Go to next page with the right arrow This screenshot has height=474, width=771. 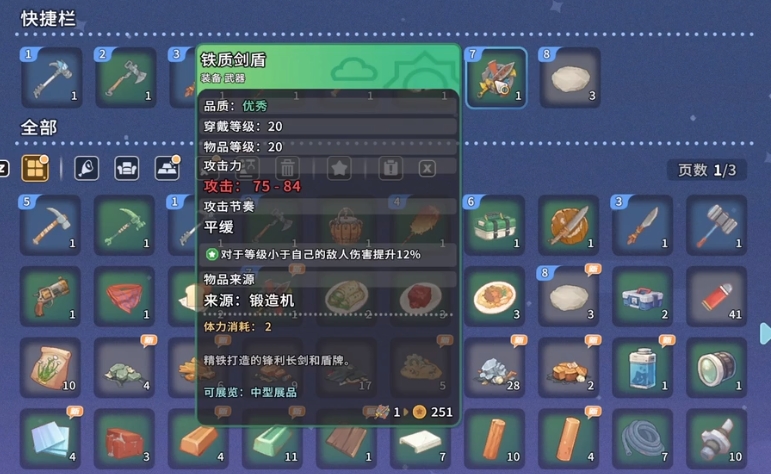[x=765, y=333]
